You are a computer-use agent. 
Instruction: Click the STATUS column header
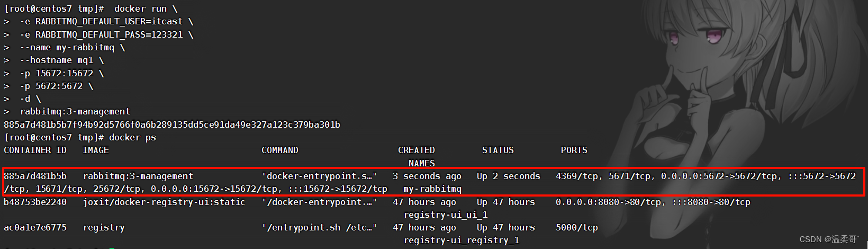coord(498,150)
